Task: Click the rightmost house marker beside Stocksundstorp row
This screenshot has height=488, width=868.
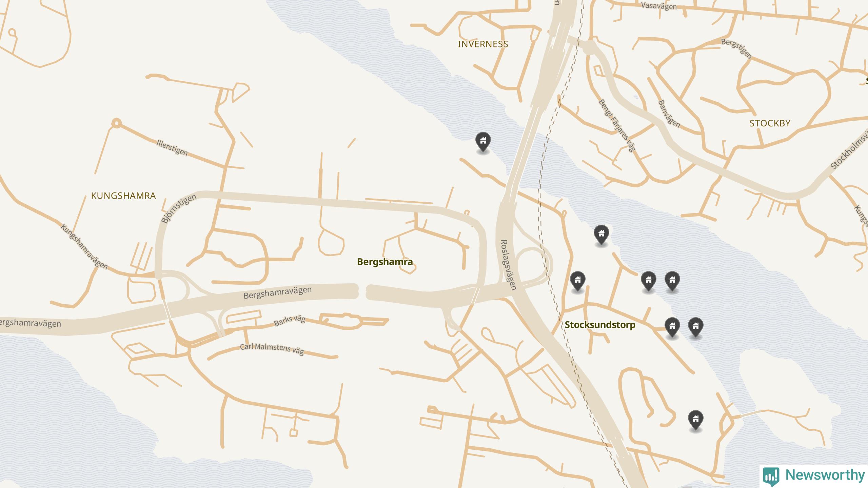Action: (x=696, y=327)
